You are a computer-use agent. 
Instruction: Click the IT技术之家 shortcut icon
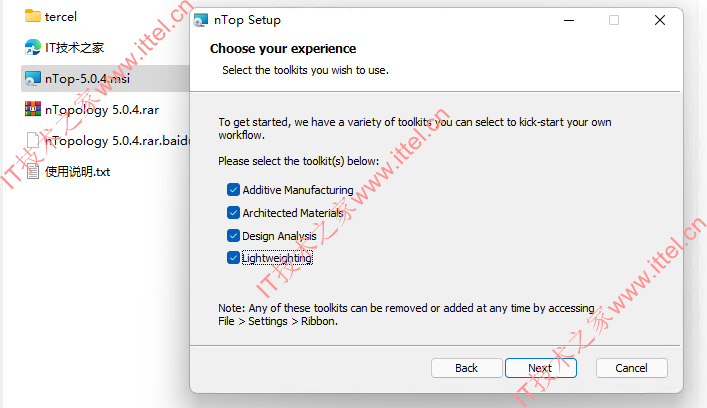coord(32,47)
